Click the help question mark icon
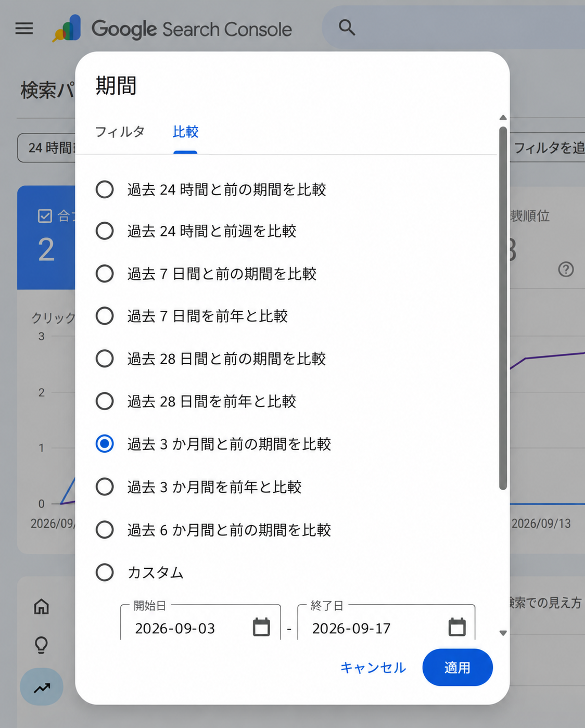The width and height of the screenshot is (585, 728). [x=566, y=270]
